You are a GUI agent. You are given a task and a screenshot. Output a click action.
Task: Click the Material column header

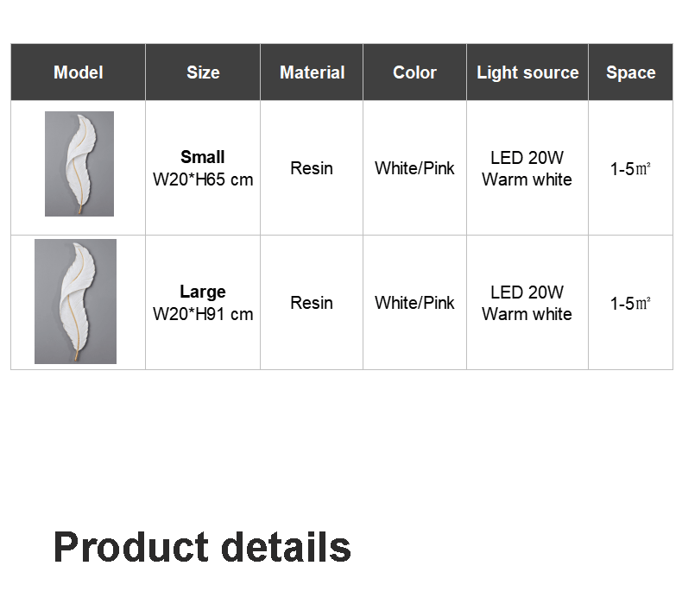(312, 72)
